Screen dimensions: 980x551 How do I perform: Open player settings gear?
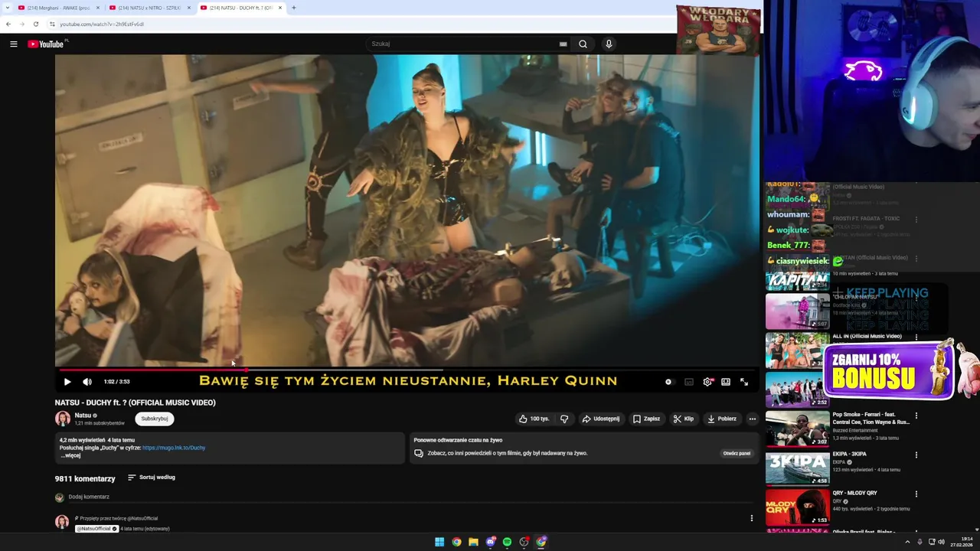pos(707,381)
